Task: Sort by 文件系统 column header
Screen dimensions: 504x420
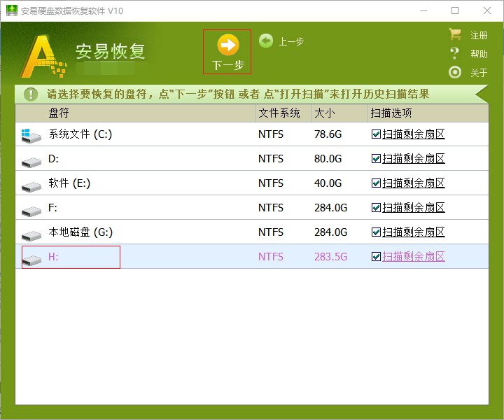Action: click(x=279, y=113)
